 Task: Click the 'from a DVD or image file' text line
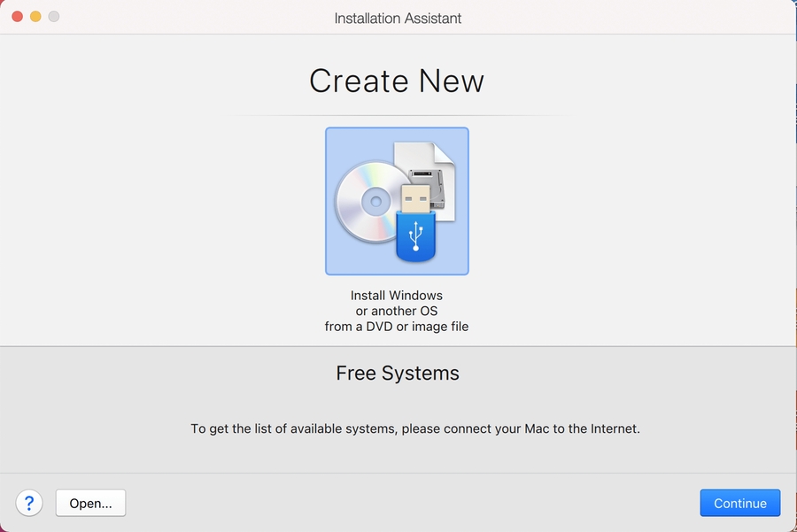click(x=397, y=327)
